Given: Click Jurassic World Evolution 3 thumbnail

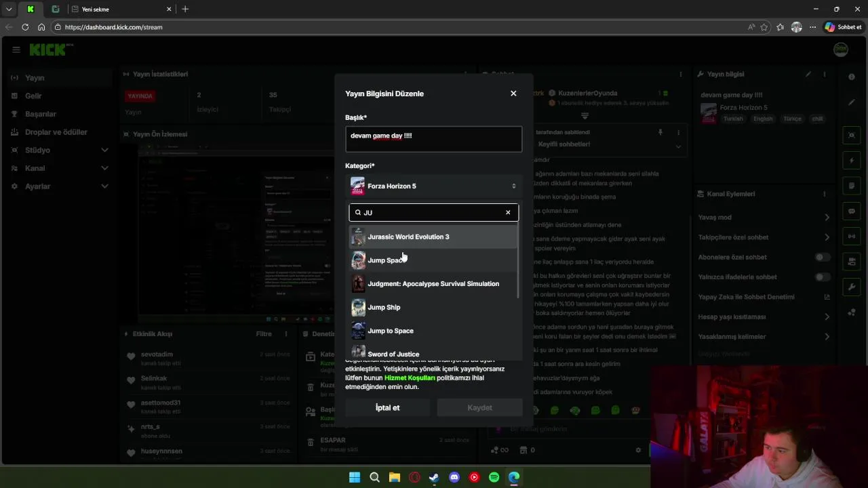Looking at the screenshot, I should [x=358, y=237].
